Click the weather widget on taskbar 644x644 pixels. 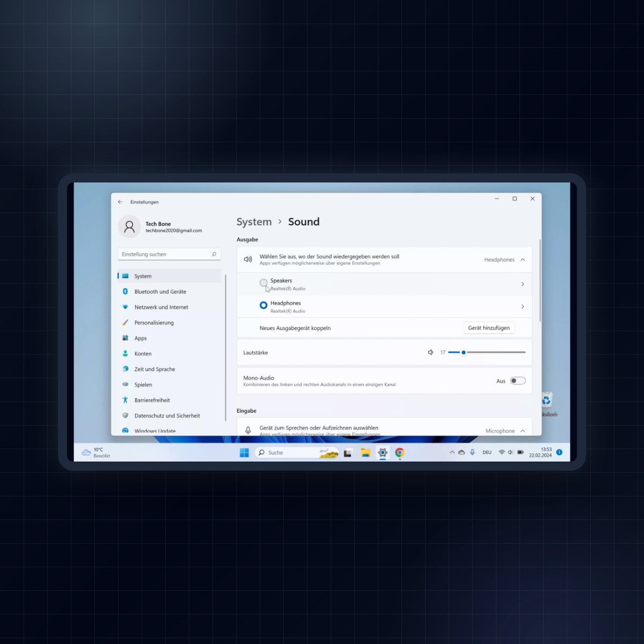[96, 452]
